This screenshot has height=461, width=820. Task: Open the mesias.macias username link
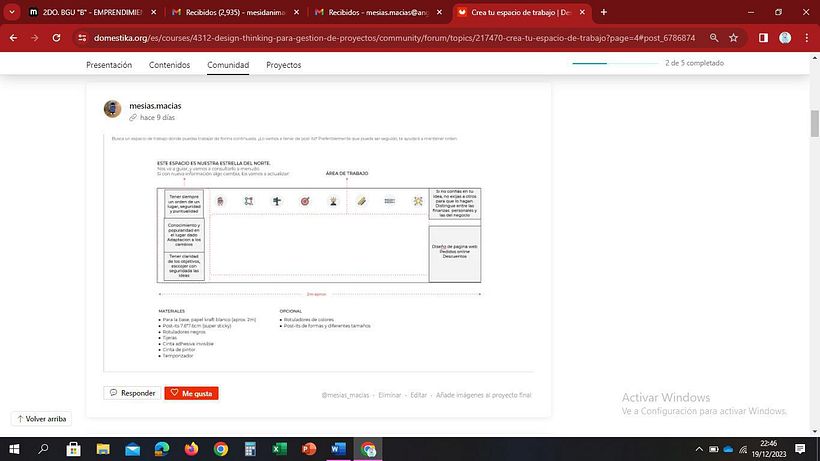tap(155, 106)
